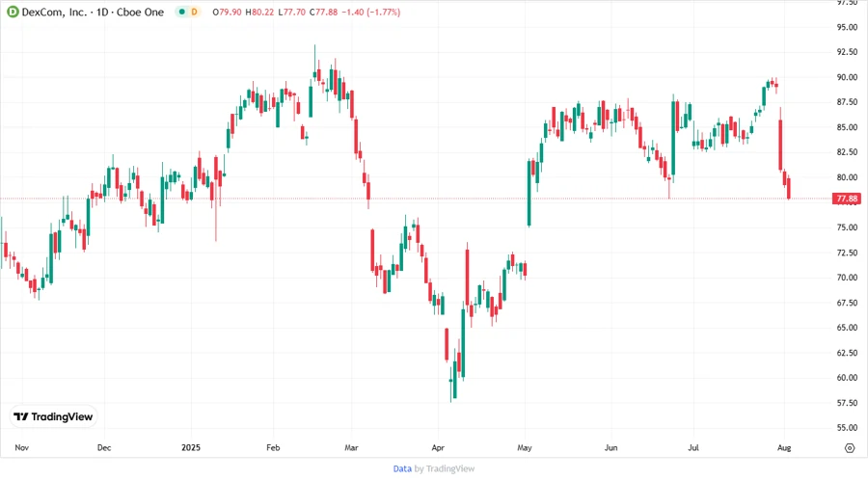
Task: Click the 82.50 price axis label
Action: coord(847,152)
